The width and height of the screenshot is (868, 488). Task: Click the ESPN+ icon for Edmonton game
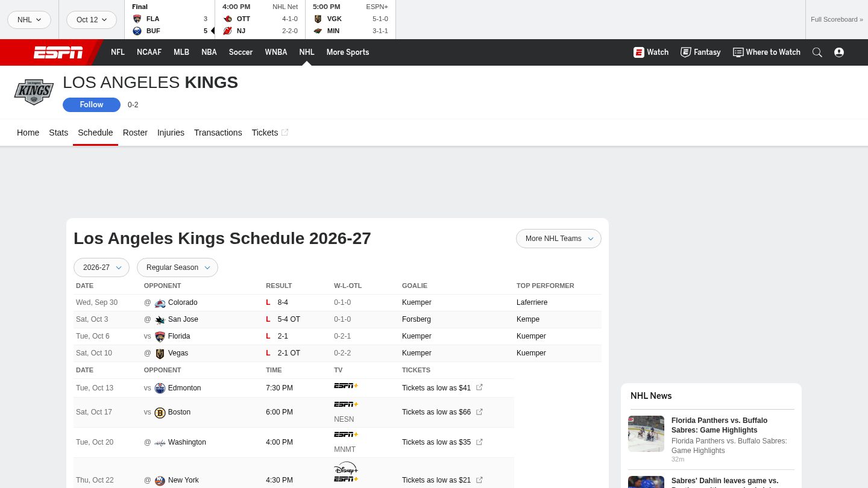point(346,386)
